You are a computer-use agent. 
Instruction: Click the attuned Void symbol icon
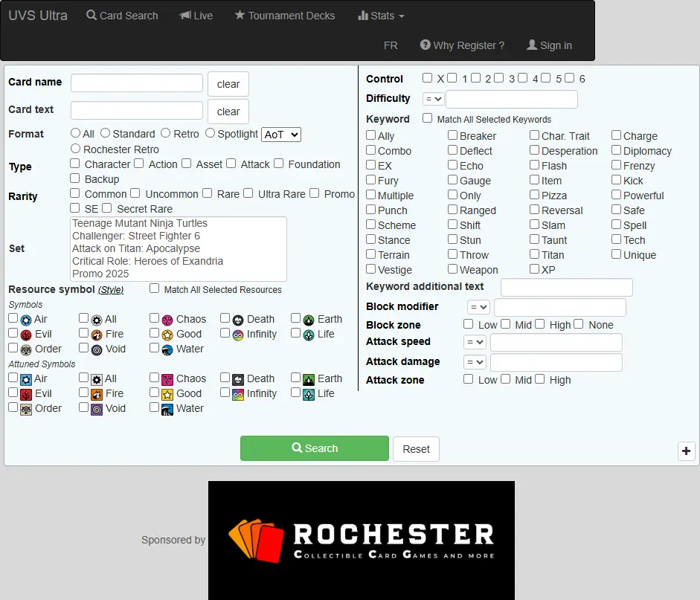coord(97,409)
